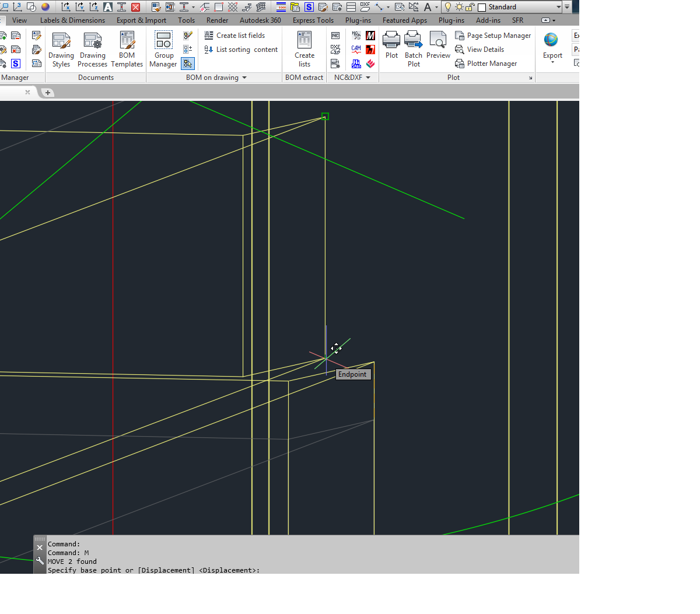
Task: Open the Render tab
Action: [x=217, y=20]
